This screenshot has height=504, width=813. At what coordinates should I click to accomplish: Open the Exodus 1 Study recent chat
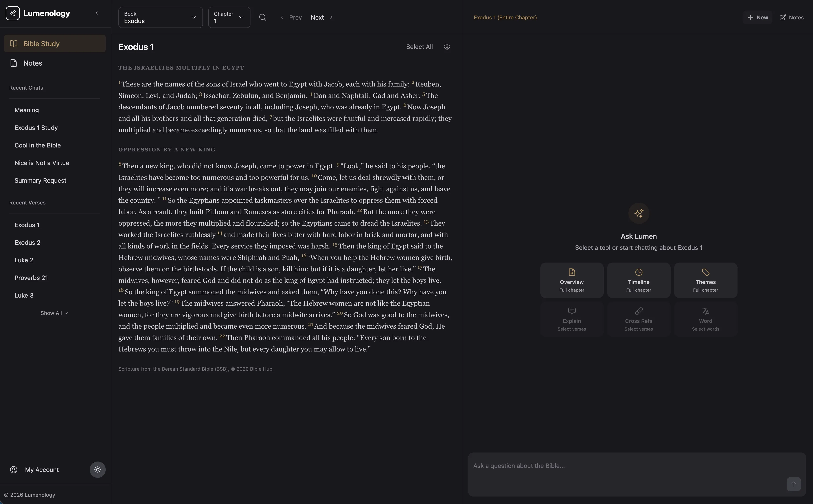click(x=36, y=127)
